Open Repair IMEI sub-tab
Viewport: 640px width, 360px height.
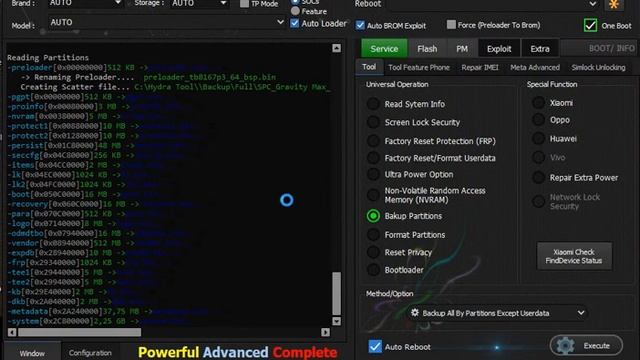[480, 67]
